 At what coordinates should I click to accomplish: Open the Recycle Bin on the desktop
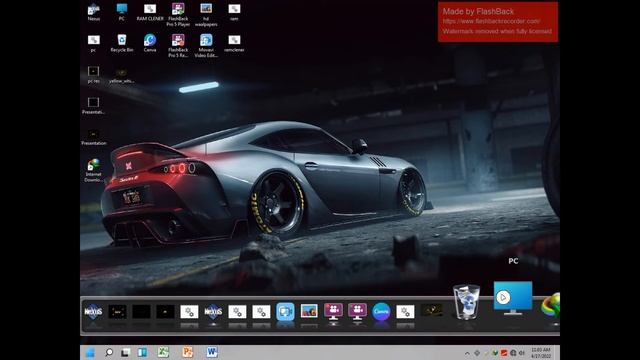122,43
